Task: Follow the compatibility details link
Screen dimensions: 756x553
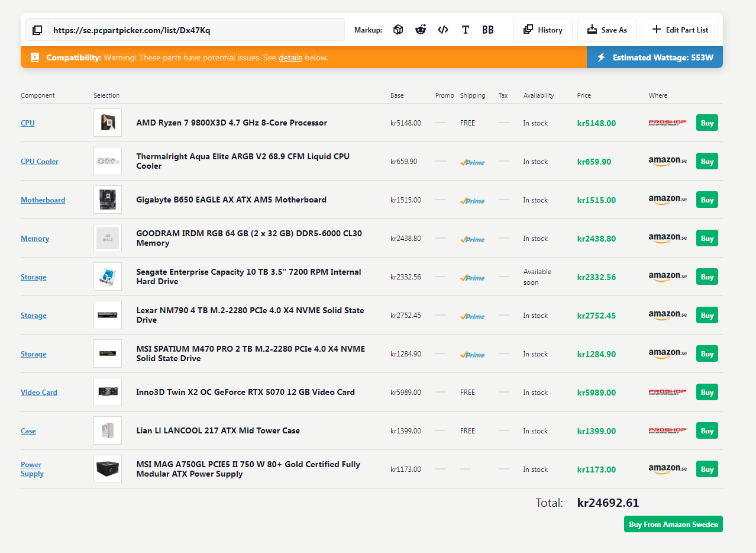Action: pyautogui.click(x=290, y=57)
